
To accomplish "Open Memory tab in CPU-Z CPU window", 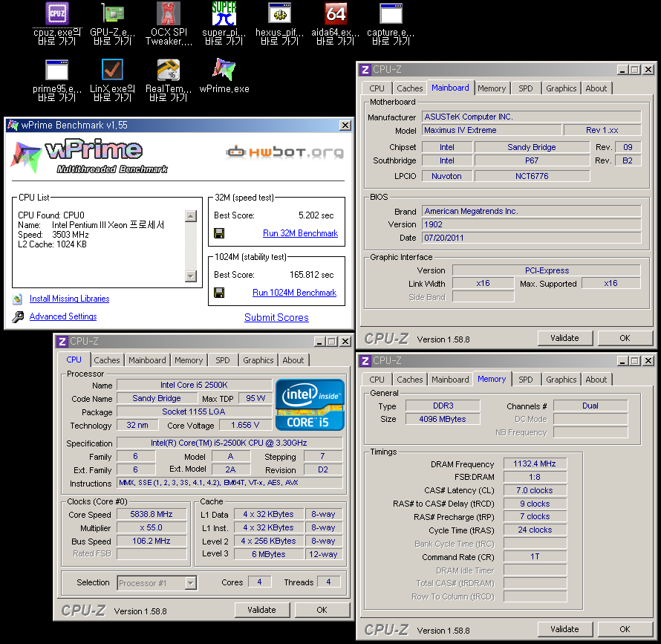I will [x=189, y=360].
